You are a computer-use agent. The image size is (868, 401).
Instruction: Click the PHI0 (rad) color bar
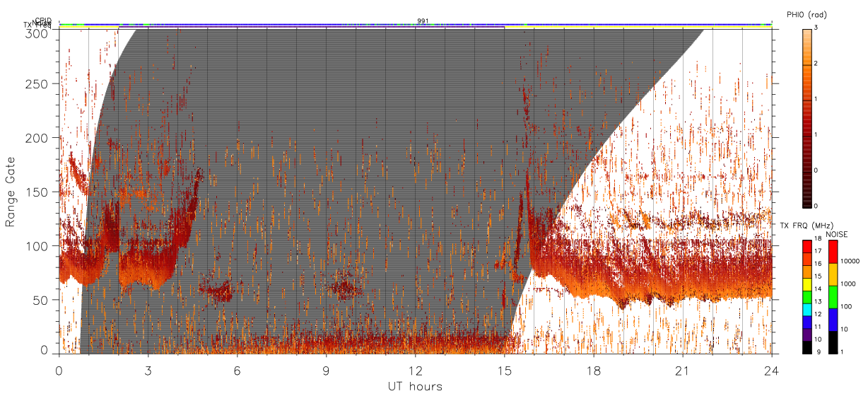click(x=807, y=117)
